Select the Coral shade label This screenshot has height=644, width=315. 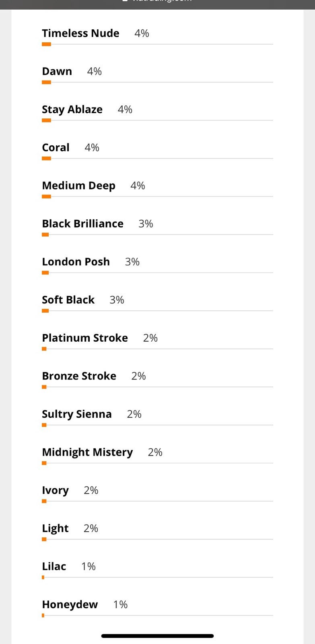tap(56, 148)
